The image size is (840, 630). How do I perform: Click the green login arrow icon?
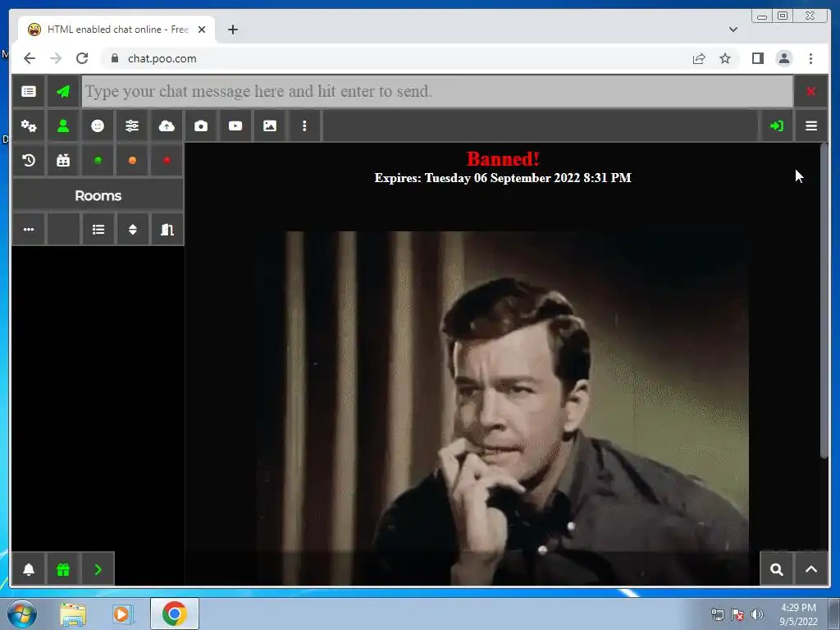(x=776, y=126)
